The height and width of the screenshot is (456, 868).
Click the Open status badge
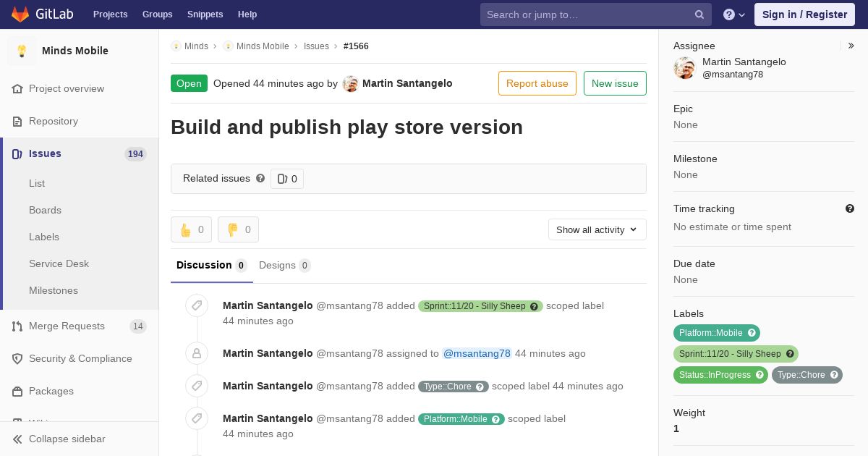pos(189,83)
